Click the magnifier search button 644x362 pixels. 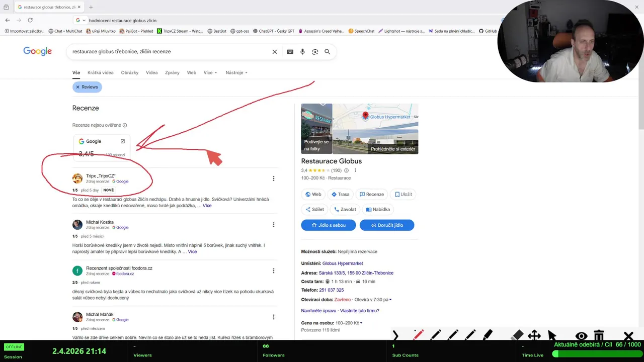click(328, 52)
